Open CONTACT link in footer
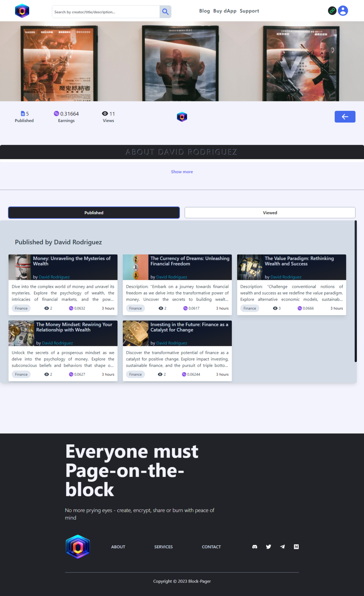 point(211,547)
